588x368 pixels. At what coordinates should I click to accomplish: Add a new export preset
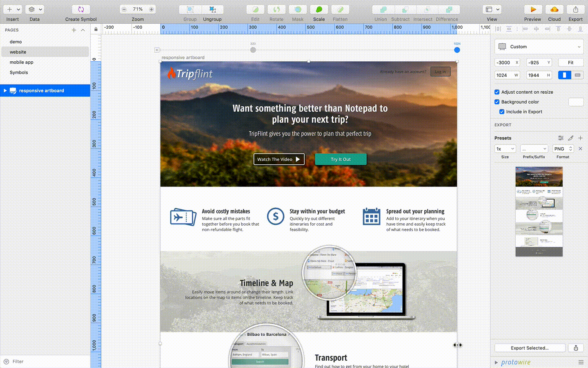click(580, 138)
